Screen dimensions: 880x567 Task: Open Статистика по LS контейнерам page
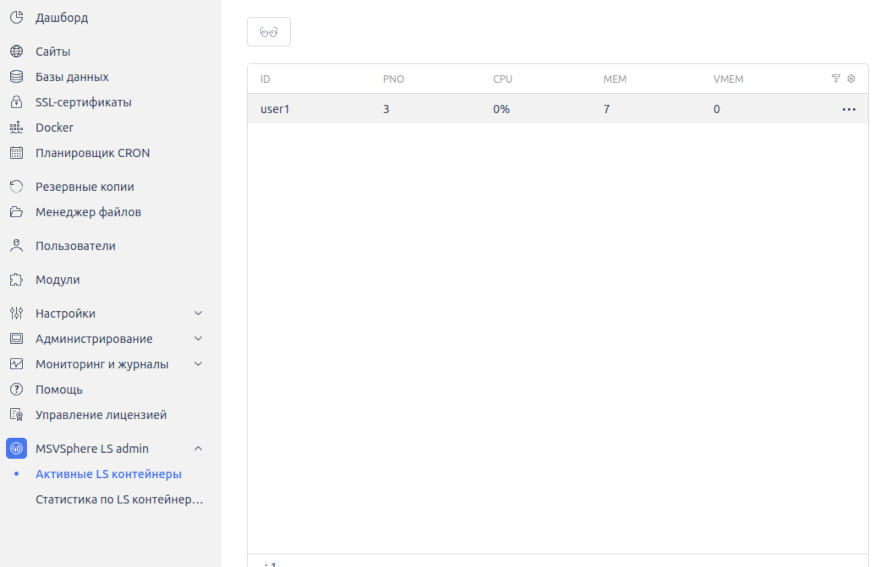(x=119, y=499)
